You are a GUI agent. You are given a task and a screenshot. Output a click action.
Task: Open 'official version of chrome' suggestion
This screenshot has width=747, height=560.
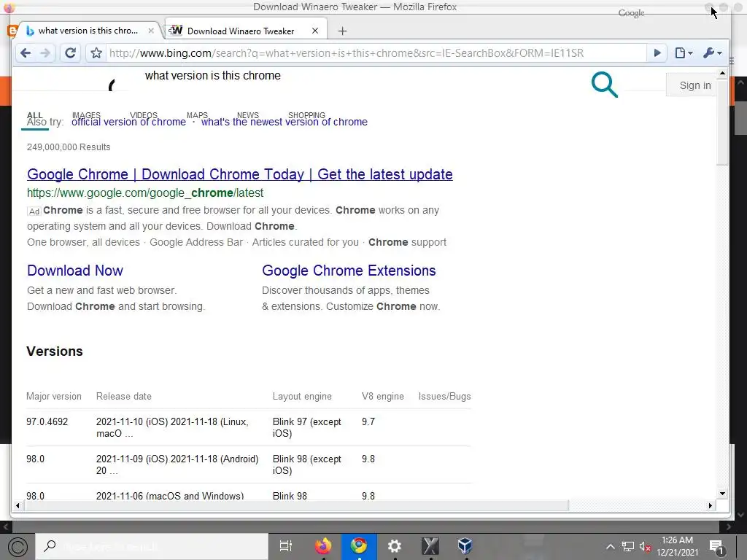(128, 122)
